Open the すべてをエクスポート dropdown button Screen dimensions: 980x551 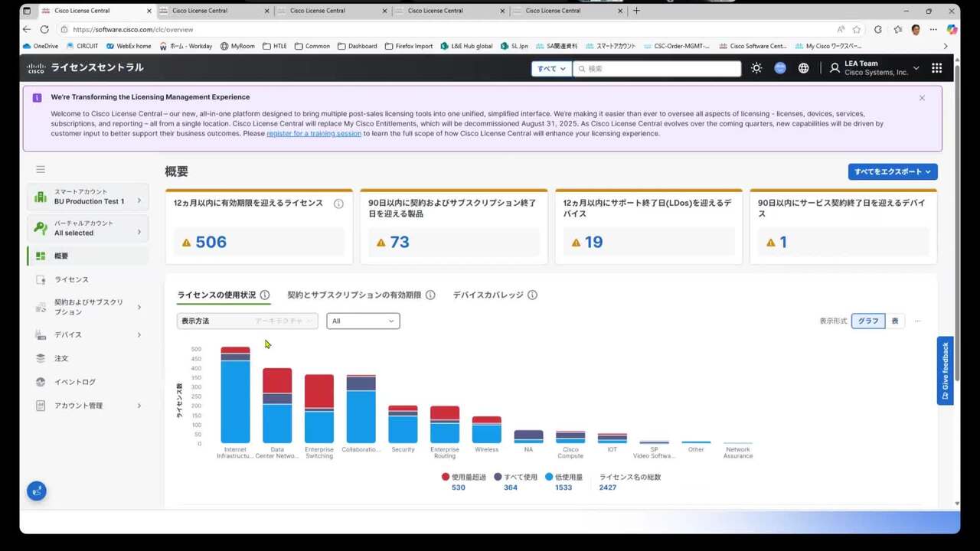(892, 172)
